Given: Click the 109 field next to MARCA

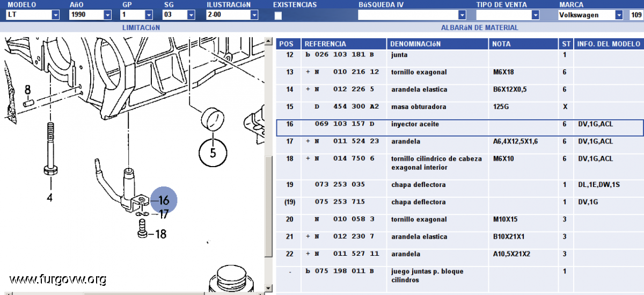Looking at the screenshot, I should tap(636, 15).
